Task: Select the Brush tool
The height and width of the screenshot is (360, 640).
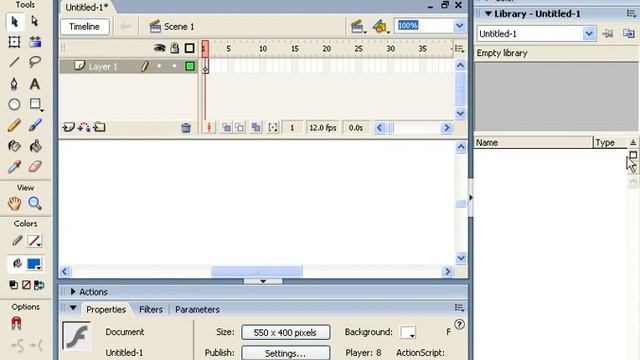Action: [x=35, y=125]
